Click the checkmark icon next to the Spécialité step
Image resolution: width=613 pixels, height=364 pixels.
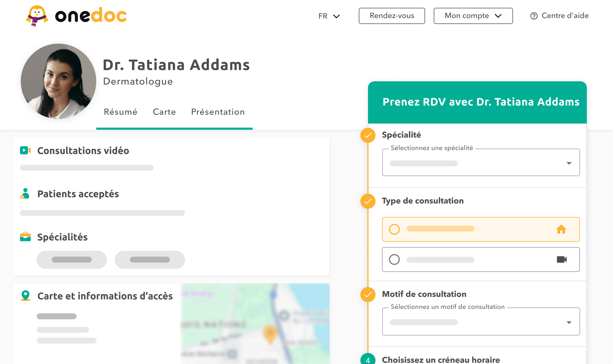click(368, 135)
